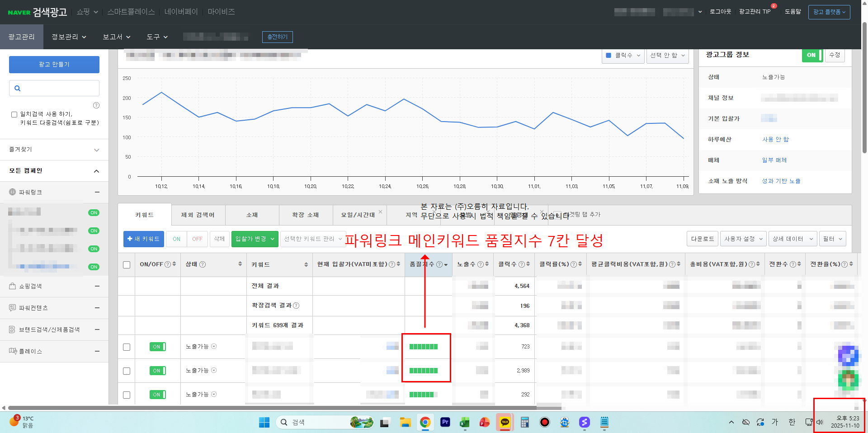The height and width of the screenshot is (433, 868).
Task: Click the 플레이스 campaign icon
Action: 12,351
